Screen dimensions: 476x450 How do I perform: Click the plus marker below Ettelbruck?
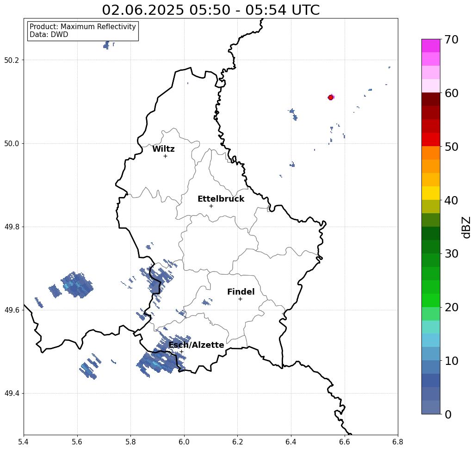click(x=211, y=206)
